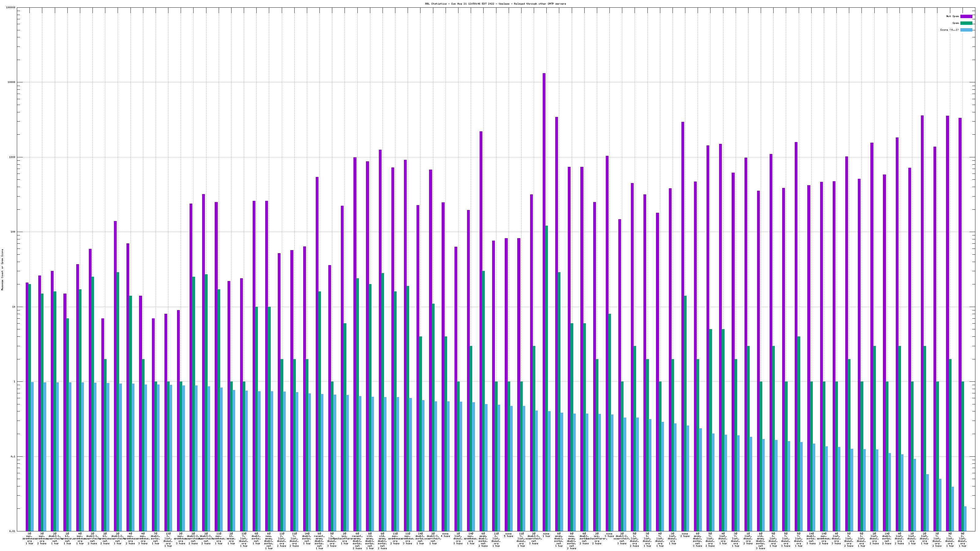
Task: Click the 'Message Count or Spam Score' axis label
Action: 2,270
